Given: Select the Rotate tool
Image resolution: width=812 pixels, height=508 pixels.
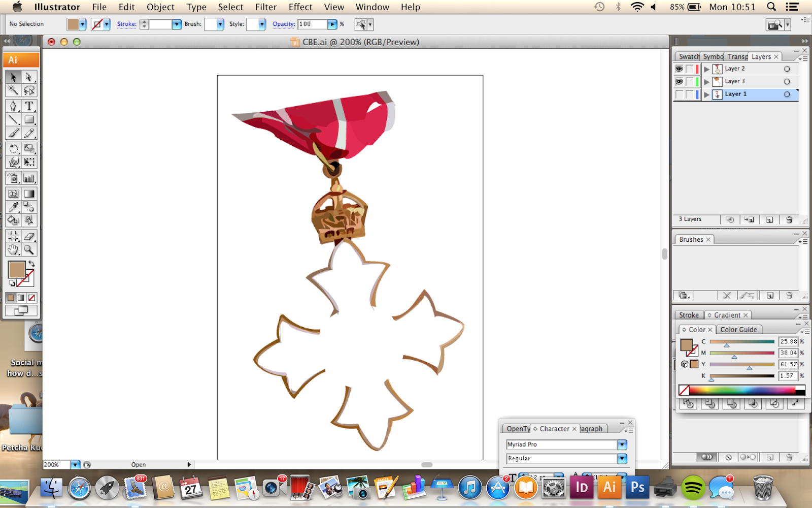Looking at the screenshot, I should click(13, 148).
